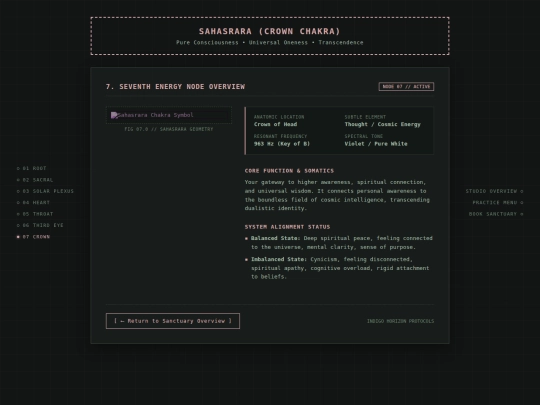Click the broken Sahasrara Chakra Symbol image
Viewport: 540px width, 405px height.
(x=169, y=115)
